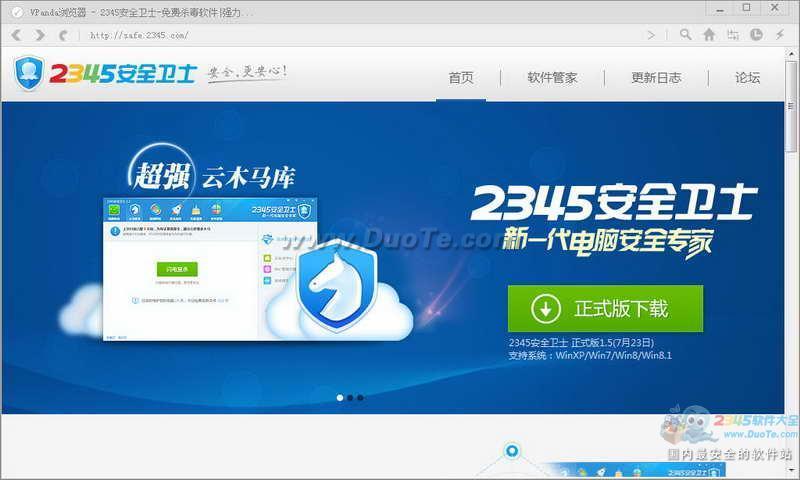Open the history clock icon

tap(756, 35)
